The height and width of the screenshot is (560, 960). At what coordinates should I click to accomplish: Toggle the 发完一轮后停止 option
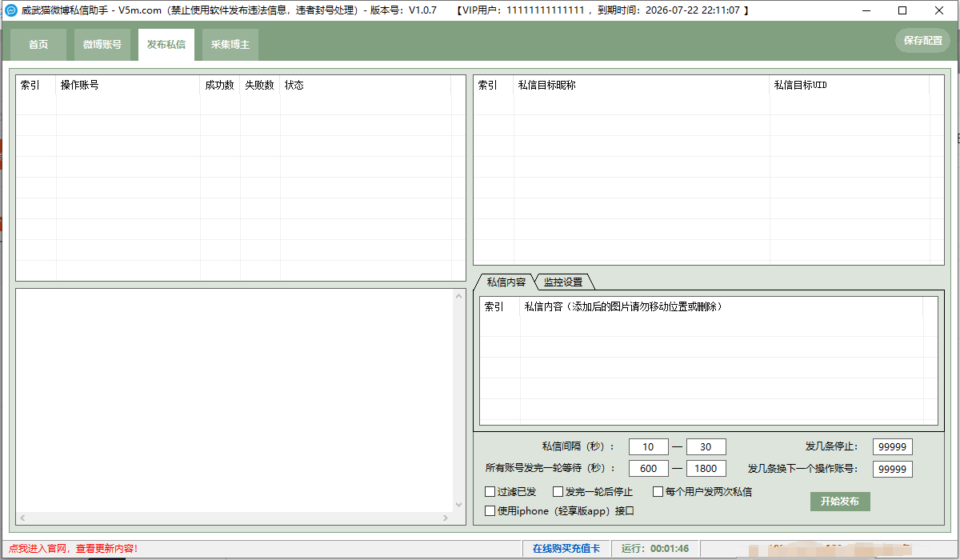558,492
